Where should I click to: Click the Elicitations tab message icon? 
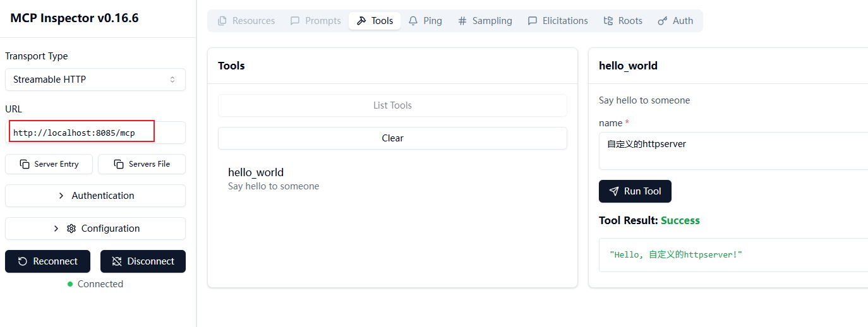click(533, 21)
